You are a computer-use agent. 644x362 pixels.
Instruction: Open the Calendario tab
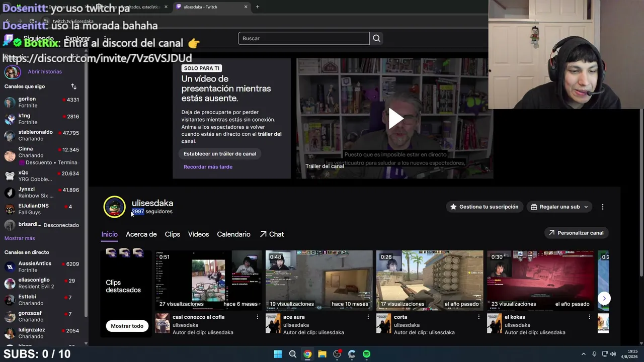coord(233,234)
